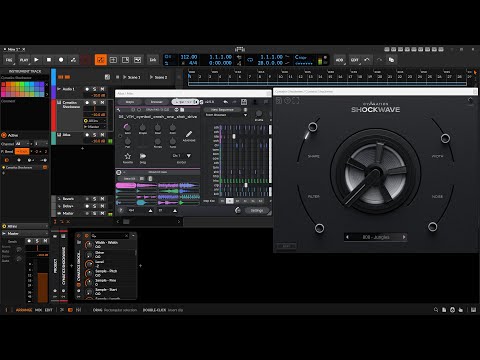Click the redo arrow in top toolbar
Image resolution: width=480 pixels, height=360 pixels.
click(379, 60)
